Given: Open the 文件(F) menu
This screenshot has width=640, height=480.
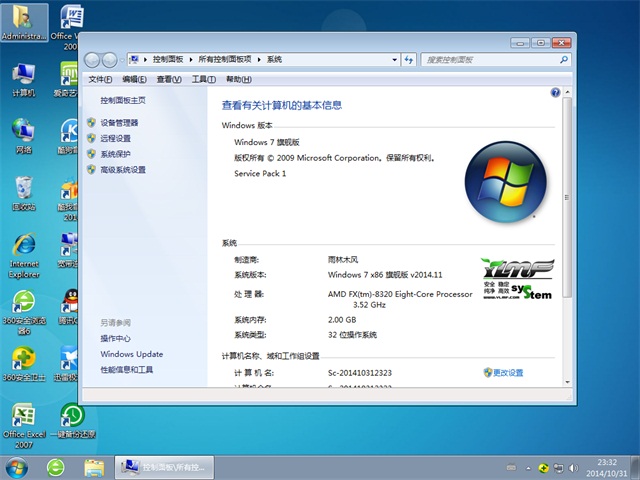Looking at the screenshot, I should point(100,79).
